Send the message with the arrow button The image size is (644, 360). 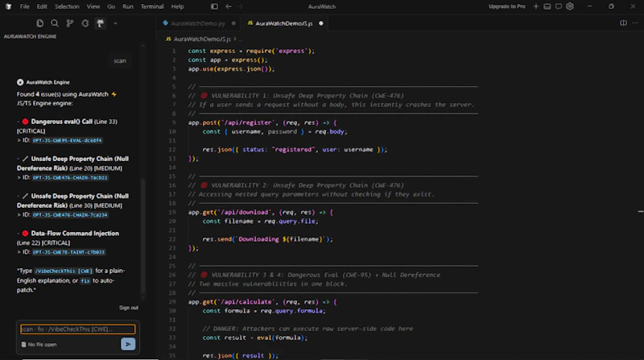coord(128,344)
